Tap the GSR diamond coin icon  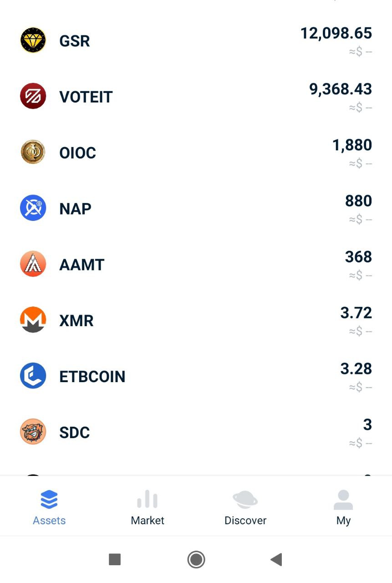(x=33, y=40)
